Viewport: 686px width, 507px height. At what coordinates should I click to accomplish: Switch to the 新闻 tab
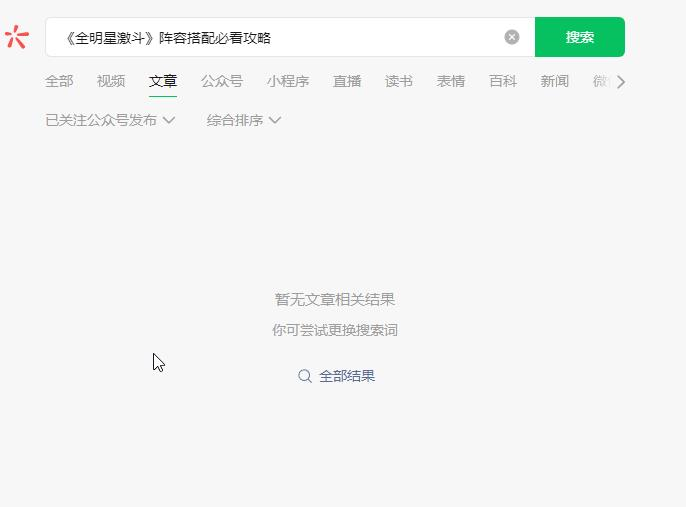point(554,81)
